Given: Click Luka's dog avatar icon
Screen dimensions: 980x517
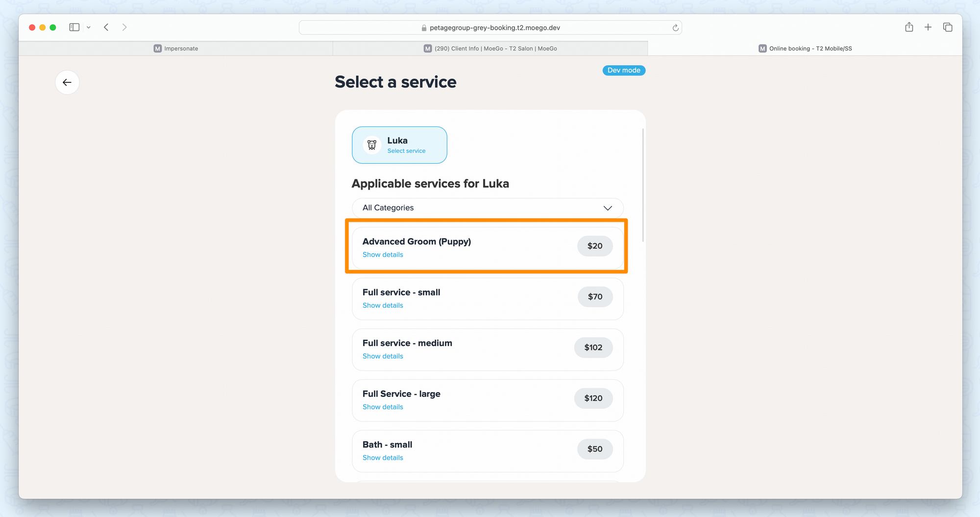Looking at the screenshot, I should (x=372, y=145).
